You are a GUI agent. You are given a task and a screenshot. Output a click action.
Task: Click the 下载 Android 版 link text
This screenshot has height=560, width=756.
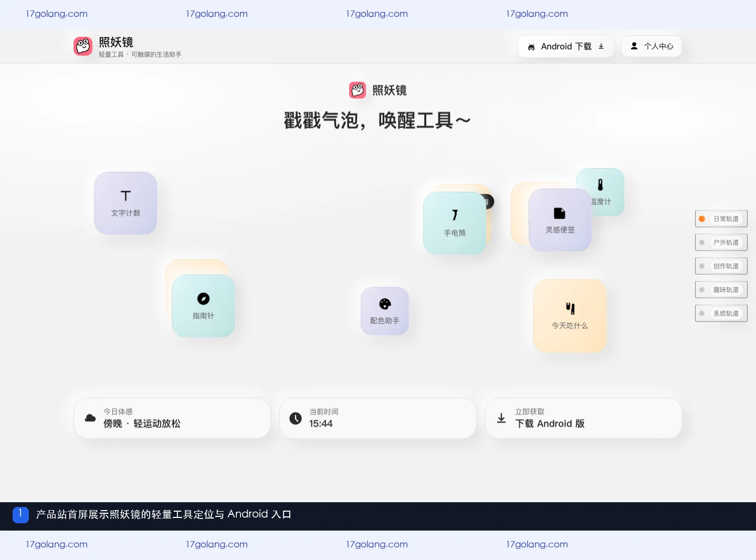[x=550, y=424]
